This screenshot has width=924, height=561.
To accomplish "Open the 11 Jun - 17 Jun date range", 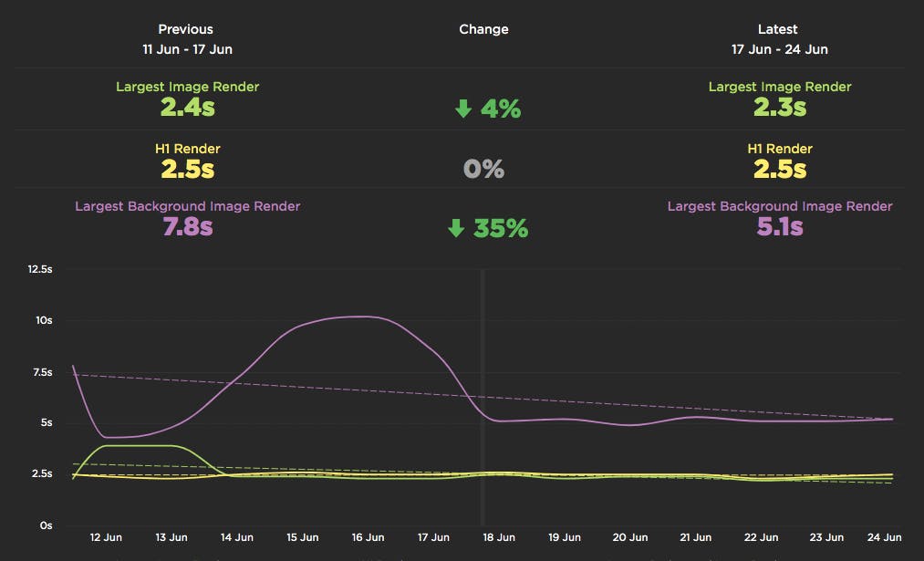I will tap(187, 49).
